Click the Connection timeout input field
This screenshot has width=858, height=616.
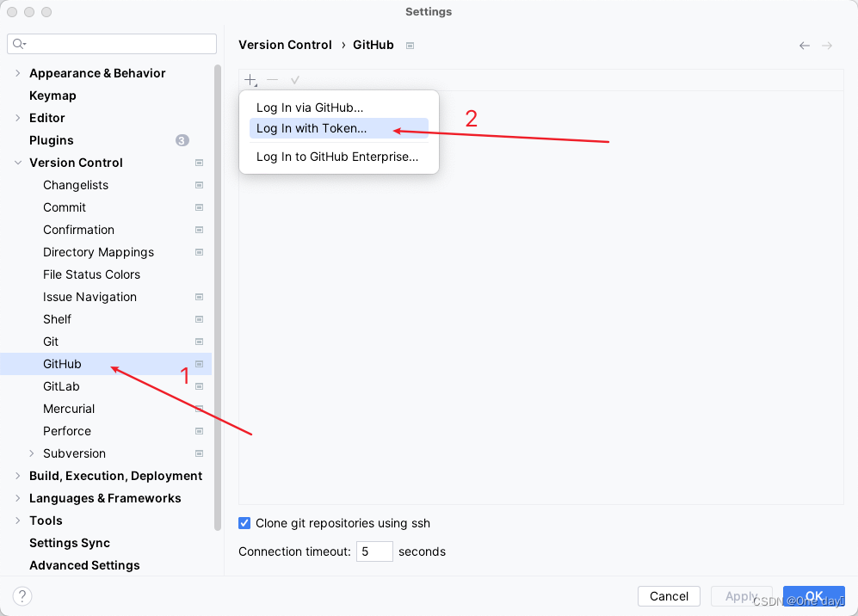pyautogui.click(x=374, y=551)
